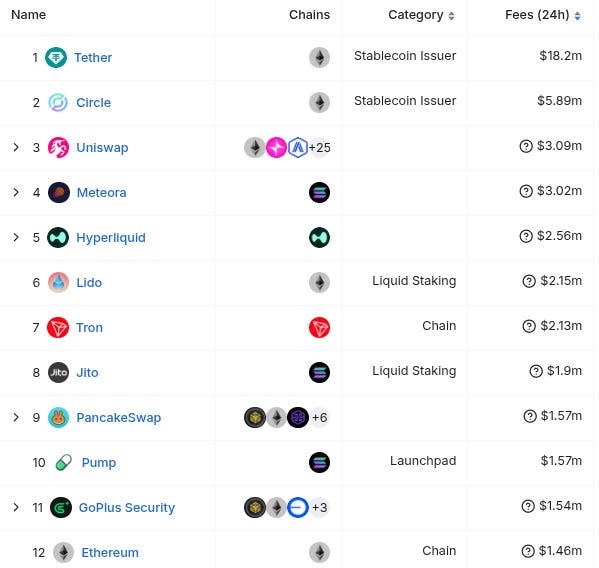Click the pink Unichain icon in Uniswap row

coord(276,147)
